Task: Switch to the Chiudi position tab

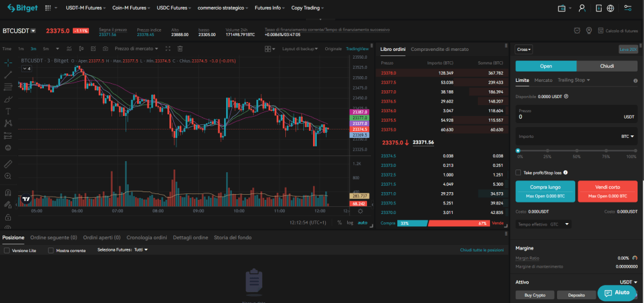Action: point(607,66)
